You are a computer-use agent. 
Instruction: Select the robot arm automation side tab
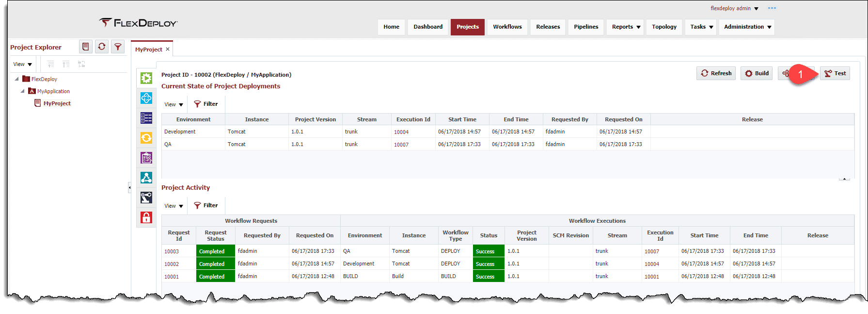coord(146,198)
